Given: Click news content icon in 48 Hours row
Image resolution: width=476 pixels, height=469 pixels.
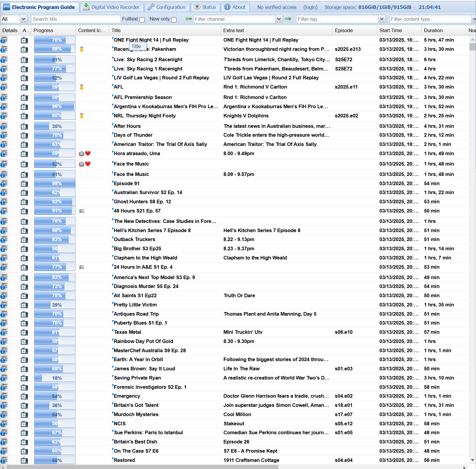Looking at the screenshot, I should (82, 211).
